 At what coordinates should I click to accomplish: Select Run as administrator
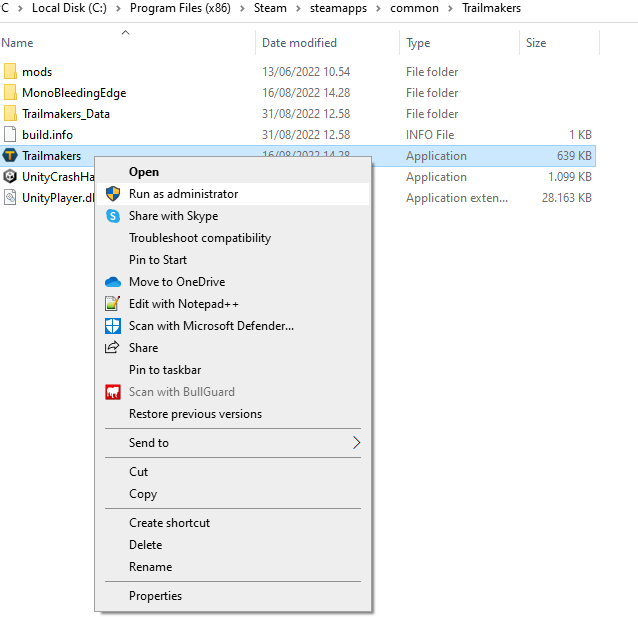tap(233, 194)
